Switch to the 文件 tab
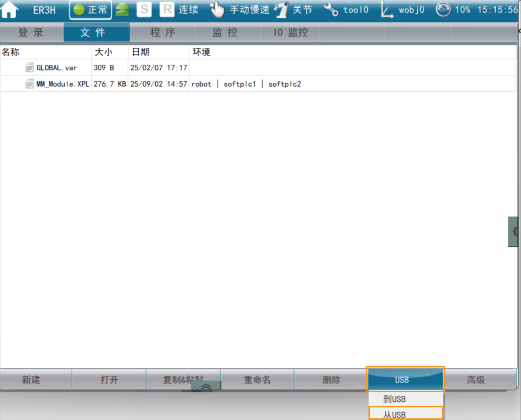 pyautogui.click(x=96, y=33)
